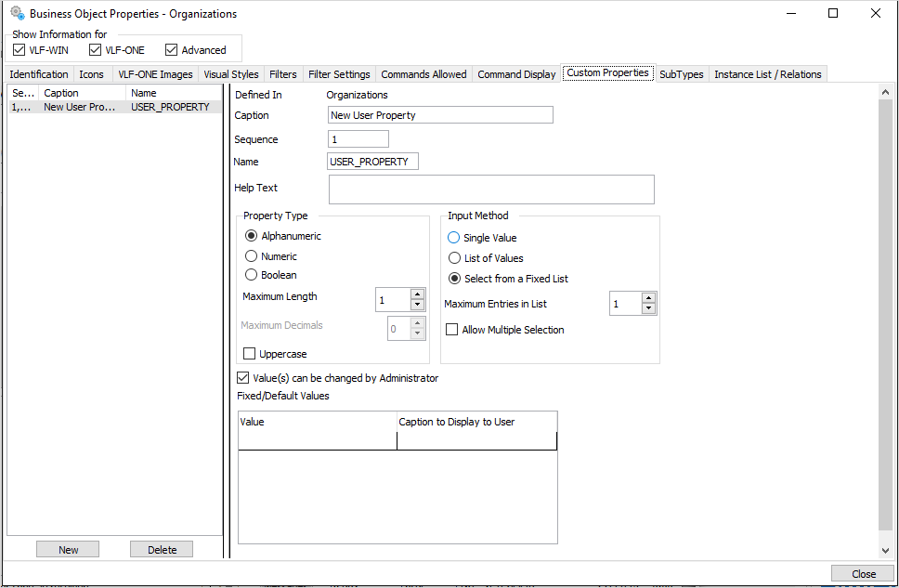Open Instance List / Relations tab
The width and height of the screenshot is (899, 588).
point(768,74)
